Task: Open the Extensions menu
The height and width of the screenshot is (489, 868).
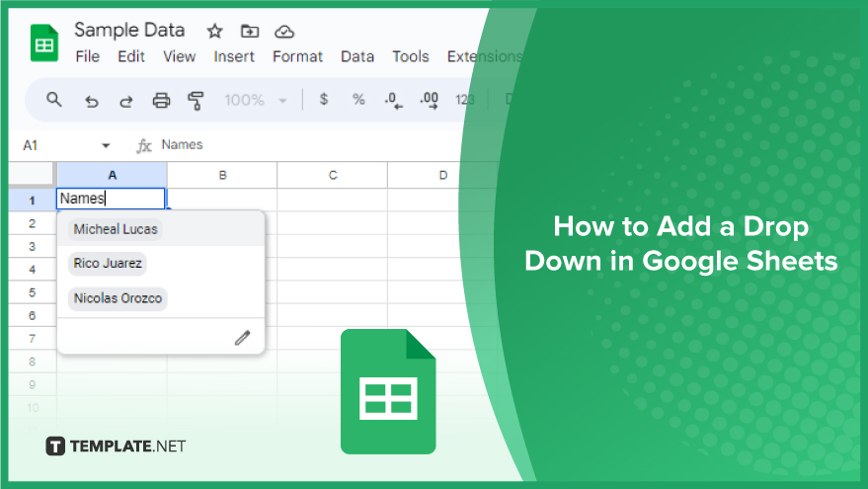Action: (x=485, y=56)
